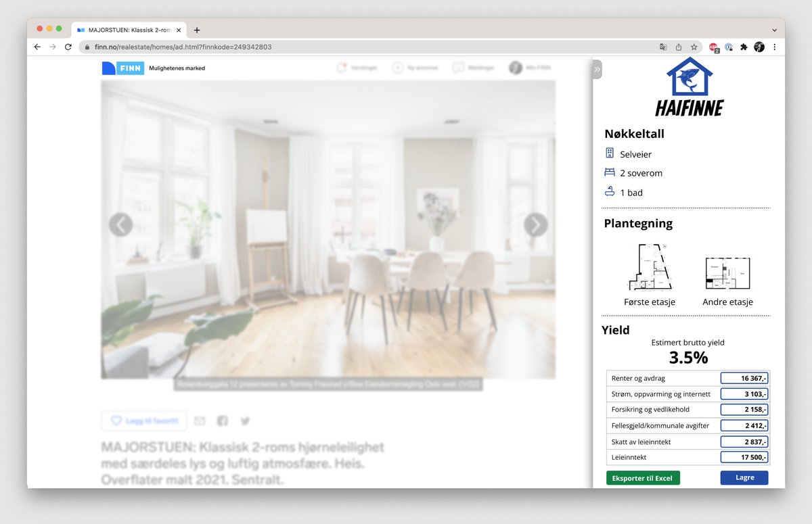Click the Lagre button
This screenshot has width=812, height=524.
coord(744,478)
